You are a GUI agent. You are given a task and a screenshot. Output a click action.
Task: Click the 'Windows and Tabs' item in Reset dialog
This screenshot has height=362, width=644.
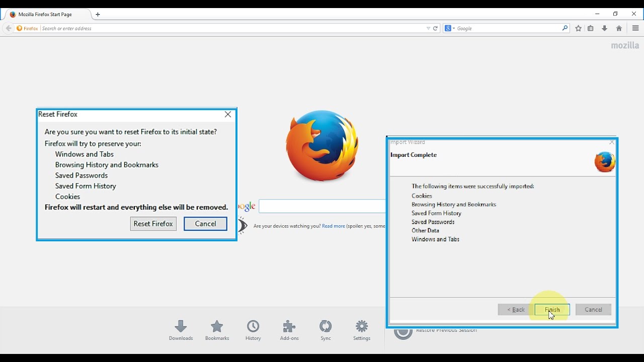point(85,154)
